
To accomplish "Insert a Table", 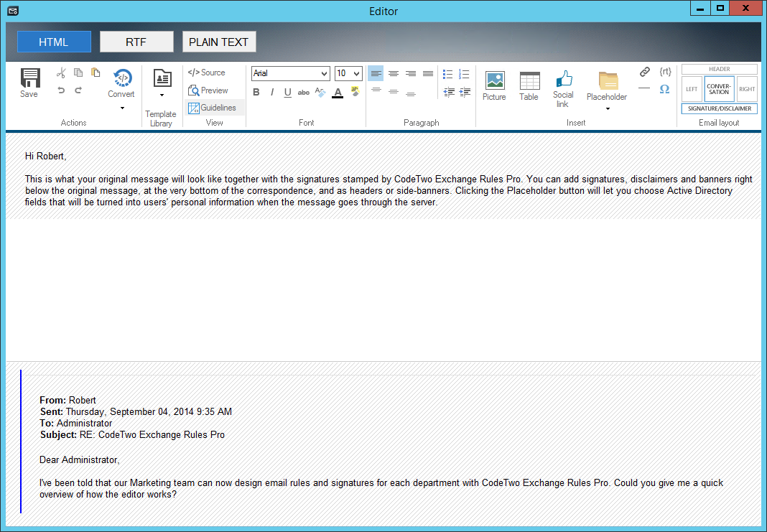I will (x=529, y=86).
